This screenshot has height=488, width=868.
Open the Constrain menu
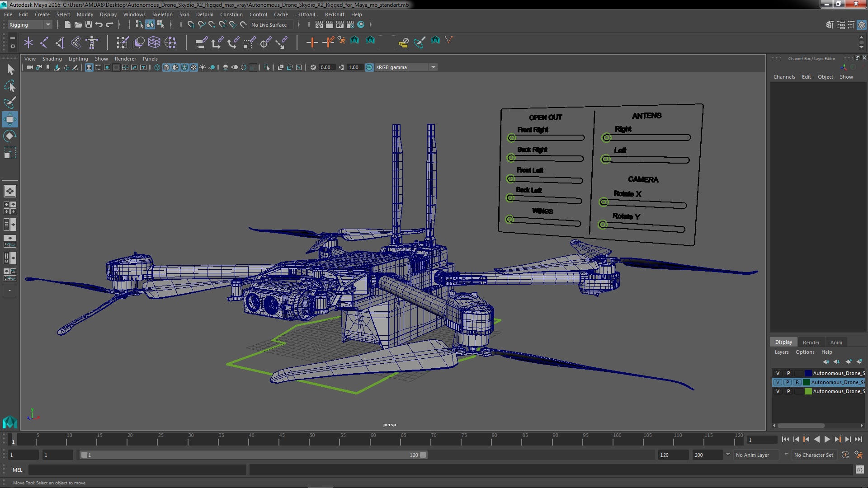click(231, 14)
